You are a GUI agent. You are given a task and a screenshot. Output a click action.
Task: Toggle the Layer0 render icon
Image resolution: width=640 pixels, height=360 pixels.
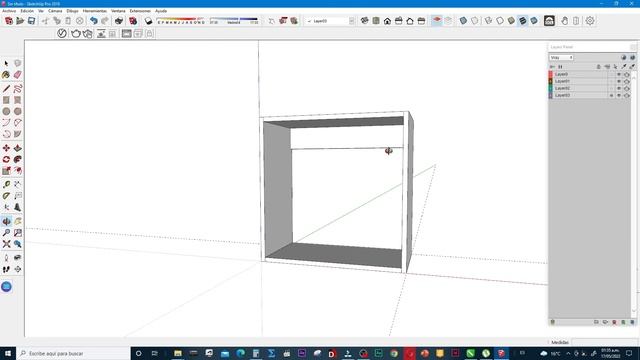tap(627, 74)
